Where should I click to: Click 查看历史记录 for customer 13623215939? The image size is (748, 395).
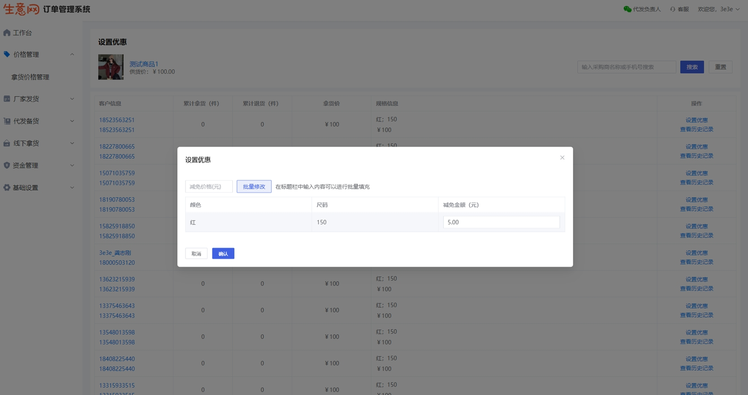point(696,289)
